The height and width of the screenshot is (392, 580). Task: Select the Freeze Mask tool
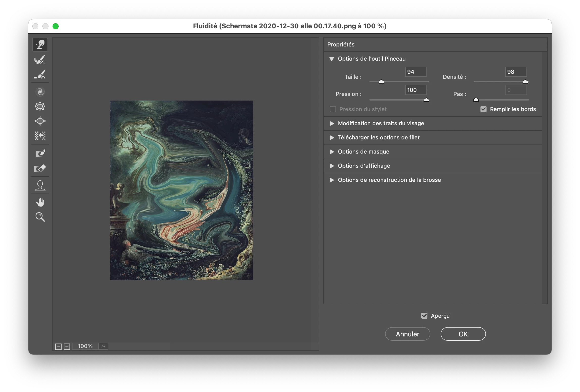40,153
